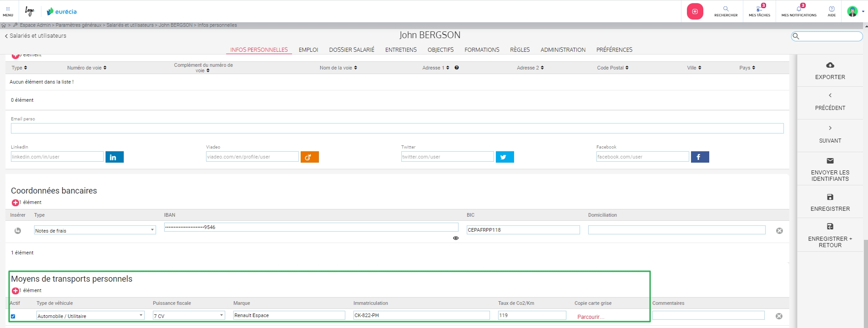The height and width of the screenshot is (328, 868).
Task: Open the PRÉFÉRENCES tab
Action: [614, 50]
